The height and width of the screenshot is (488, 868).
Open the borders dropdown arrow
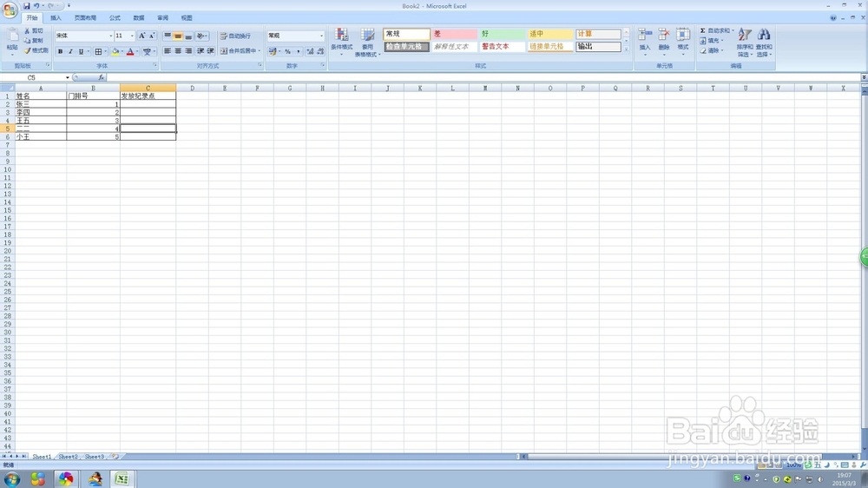[105, 51]
